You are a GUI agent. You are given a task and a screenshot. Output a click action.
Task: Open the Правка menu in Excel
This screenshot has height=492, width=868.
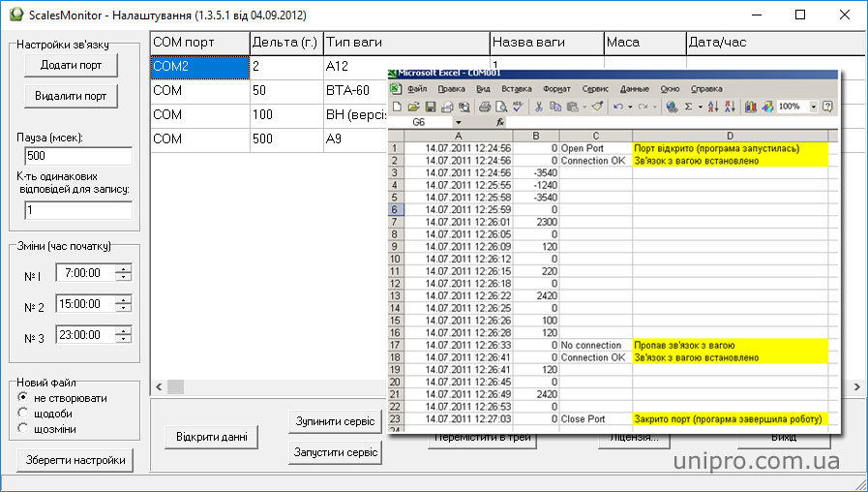[451, 89]
